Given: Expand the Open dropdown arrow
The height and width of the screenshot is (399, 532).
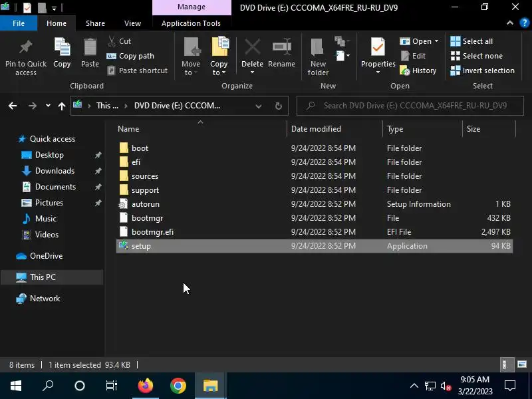Looking at the screenshot, I should (437, 41).
